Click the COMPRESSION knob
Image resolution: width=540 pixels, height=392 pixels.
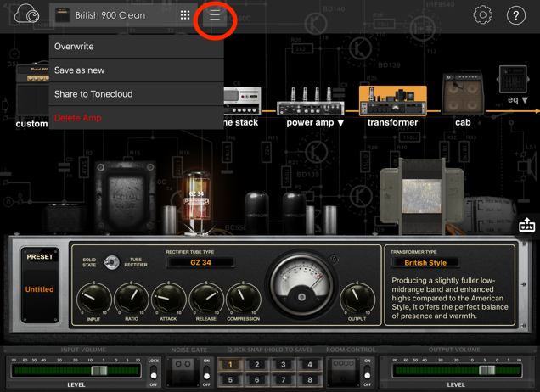[x=243, y=298]
